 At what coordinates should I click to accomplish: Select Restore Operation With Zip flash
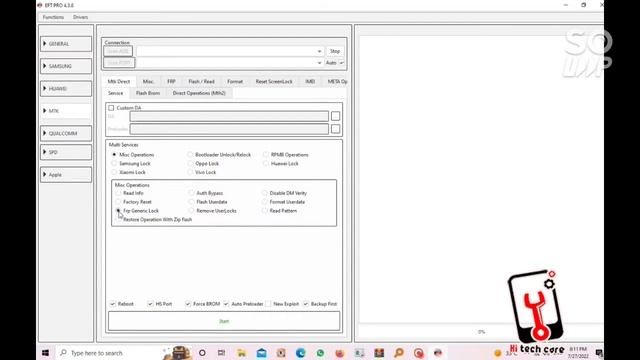[118, 220]
